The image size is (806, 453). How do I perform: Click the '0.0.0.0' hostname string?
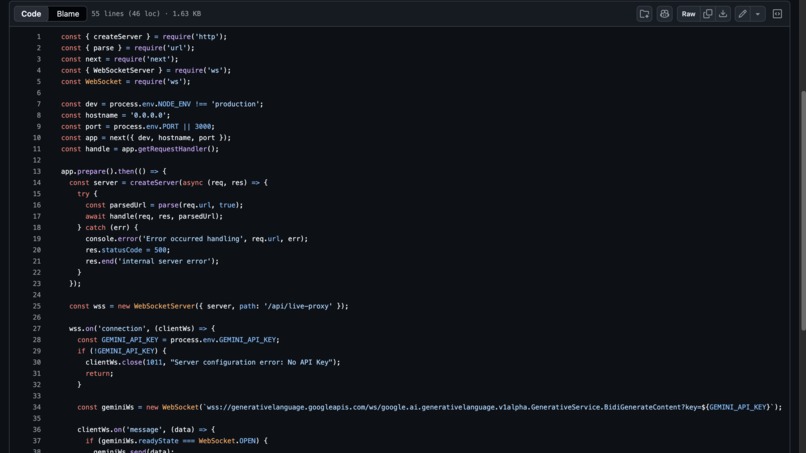tap(148, 115)
